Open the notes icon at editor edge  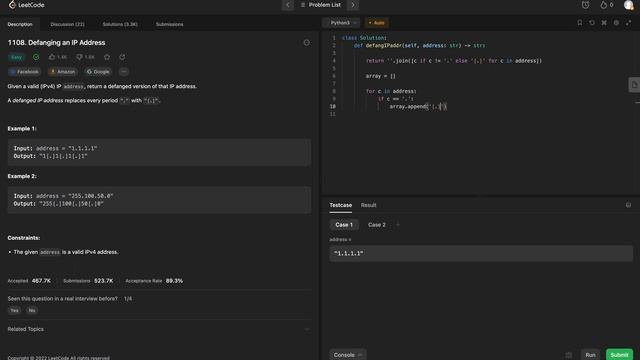tap(634, 85)
